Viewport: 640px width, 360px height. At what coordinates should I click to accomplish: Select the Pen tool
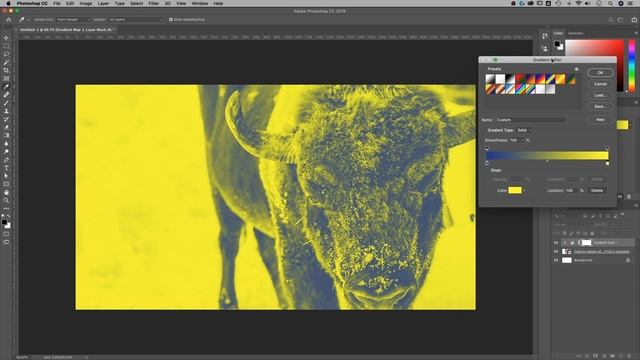[x=6, y=160]
